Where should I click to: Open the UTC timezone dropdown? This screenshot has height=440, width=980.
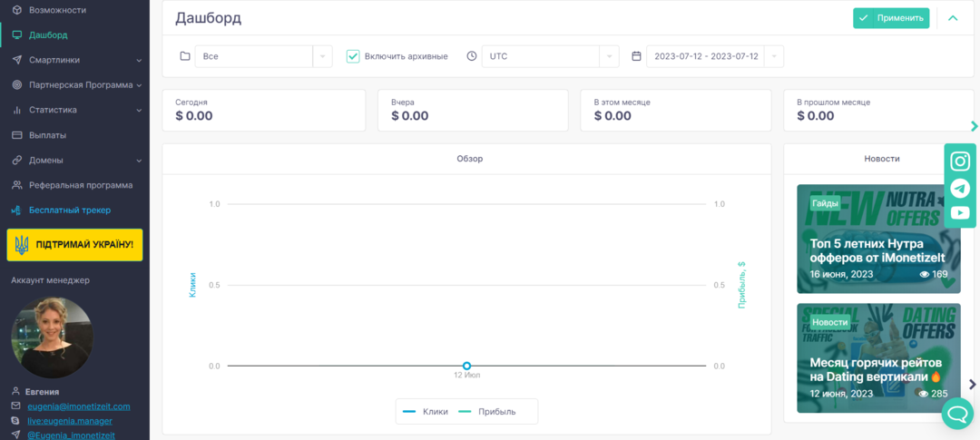(x=550, y=56)
